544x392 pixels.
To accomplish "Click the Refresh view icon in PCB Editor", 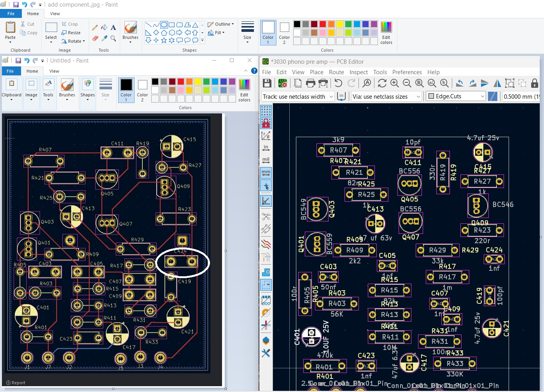I will click(x=382, y=83).
